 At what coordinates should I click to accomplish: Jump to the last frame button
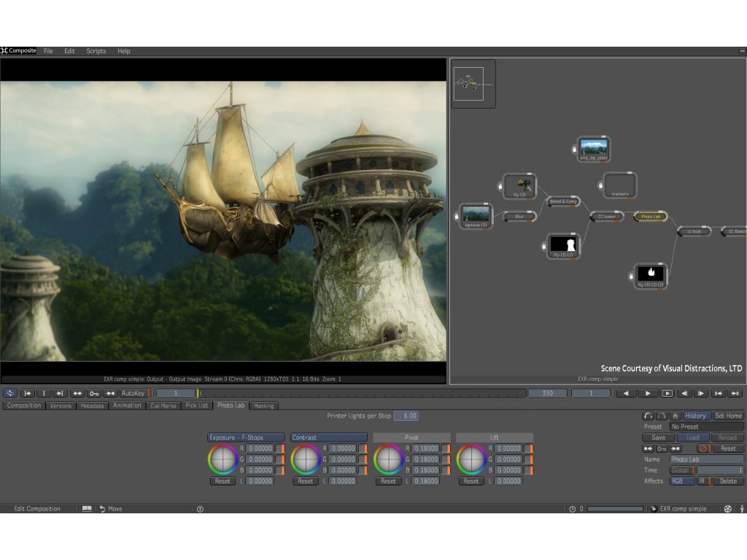click(735, 393)
